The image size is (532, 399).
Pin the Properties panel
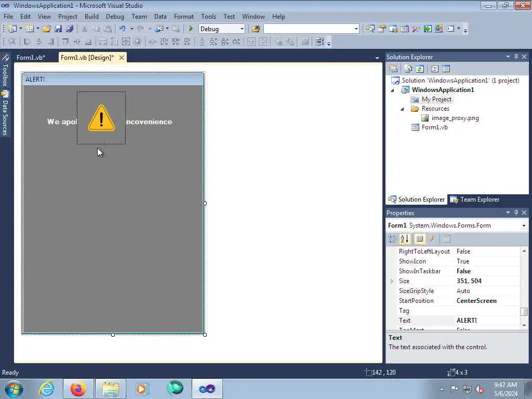pos(516,212)
